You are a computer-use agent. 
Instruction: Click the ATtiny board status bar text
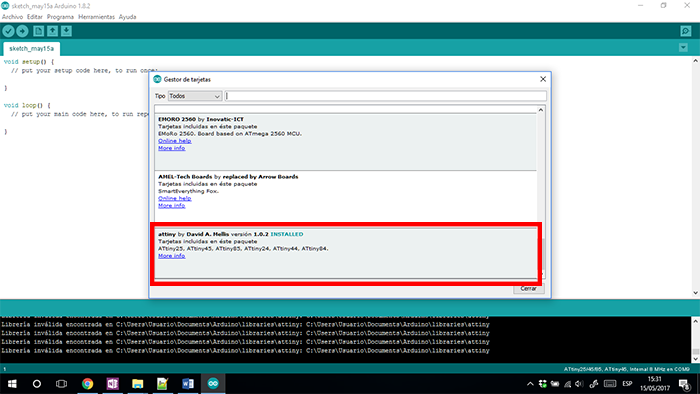[626, 369]
